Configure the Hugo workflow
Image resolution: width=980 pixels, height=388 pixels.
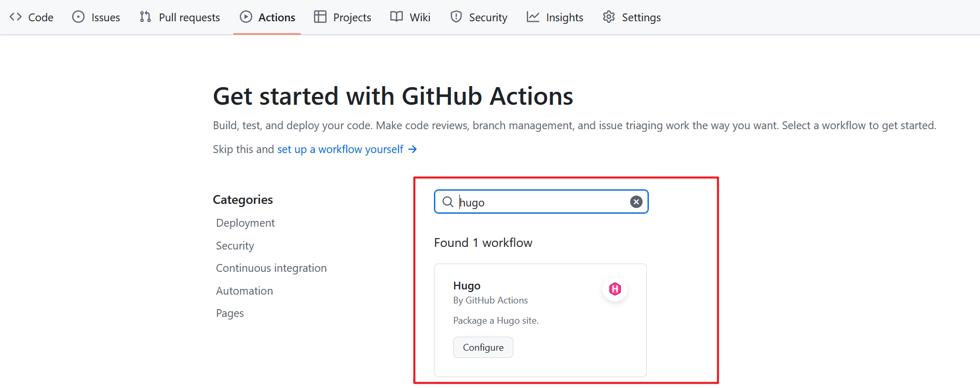(x=483, y=347)
